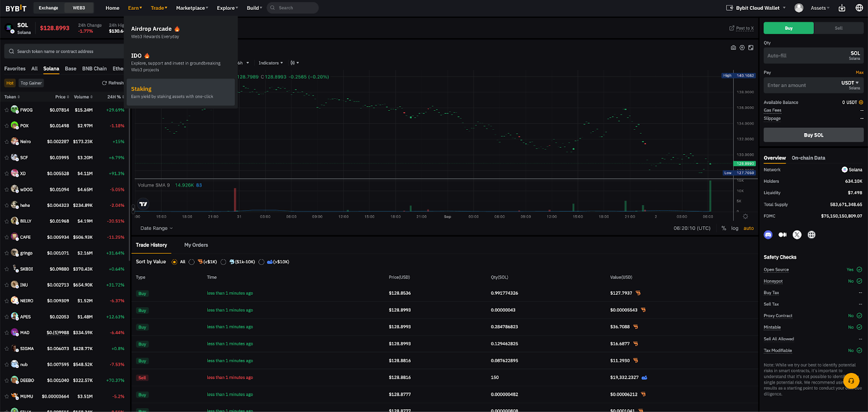
Task: Select Airdrop Arcade from Earn menu
Action: tap(181, 32)
